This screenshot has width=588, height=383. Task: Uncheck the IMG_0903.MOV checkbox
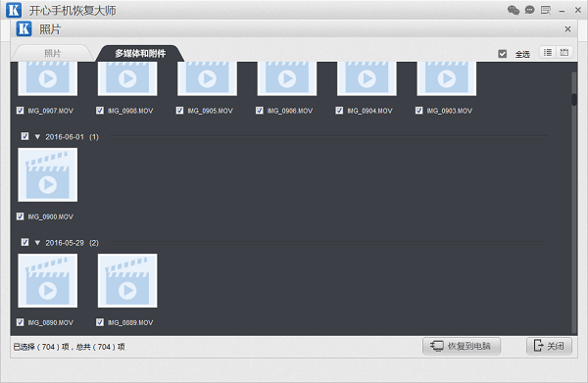click(x=419, y=111)
